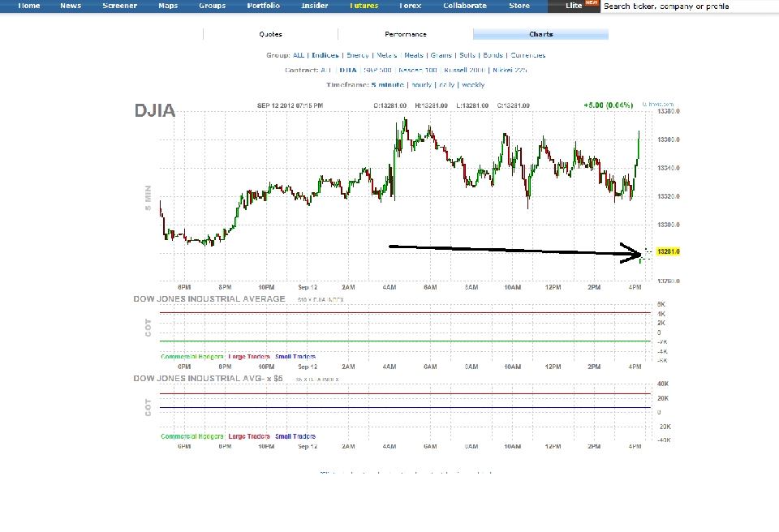Choose ALL in the Group filter
The width and height of the screenshot is (779, 532).
click(298, 55)
